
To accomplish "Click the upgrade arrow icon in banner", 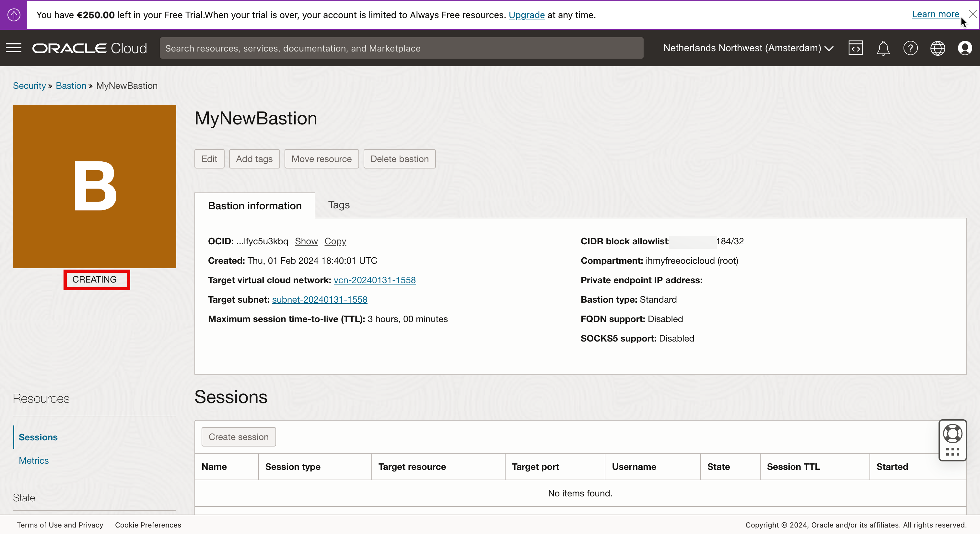I will click(x=14, y=15).
